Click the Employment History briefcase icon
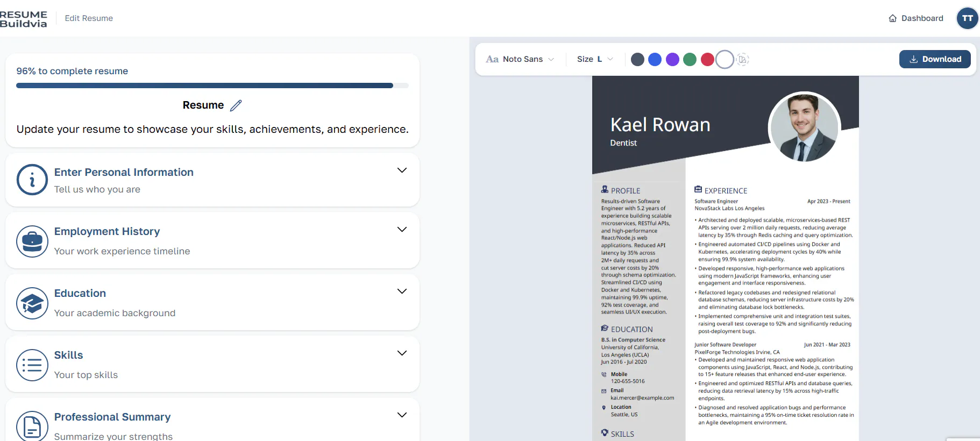The image size is (980, 441). tap(32, 241)
